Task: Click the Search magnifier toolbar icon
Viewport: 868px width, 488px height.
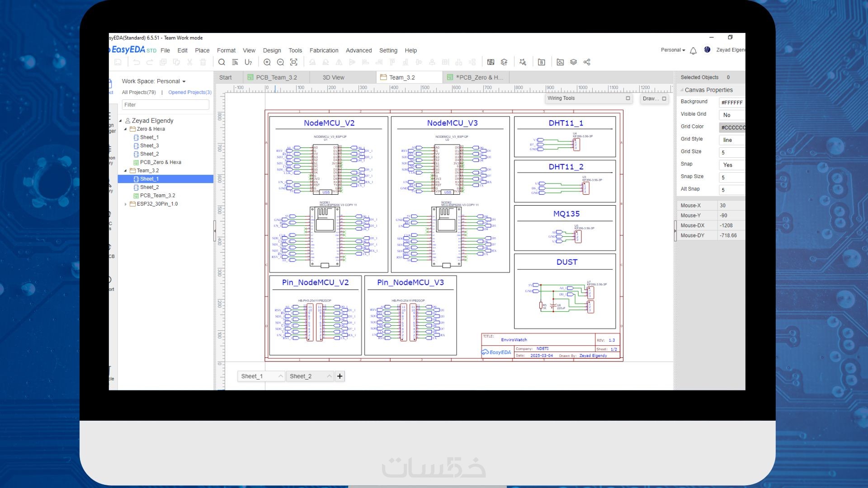Action: (222, 62)
